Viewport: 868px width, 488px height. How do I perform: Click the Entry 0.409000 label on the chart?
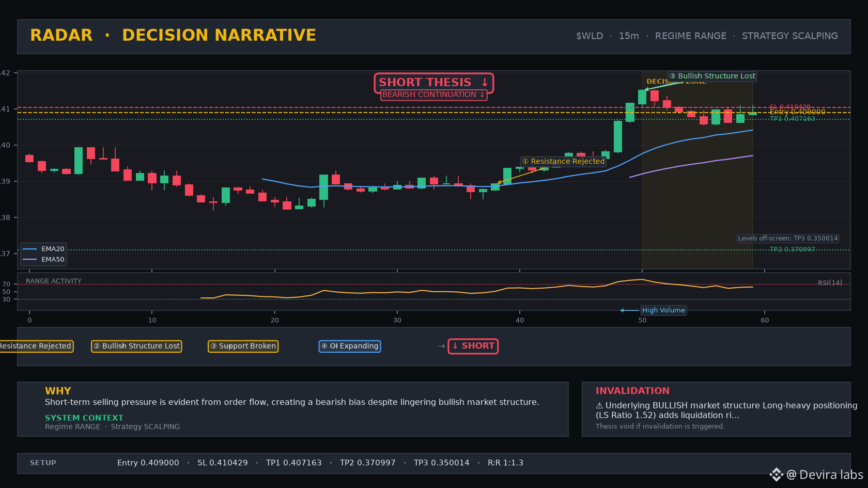coord(797,112)
